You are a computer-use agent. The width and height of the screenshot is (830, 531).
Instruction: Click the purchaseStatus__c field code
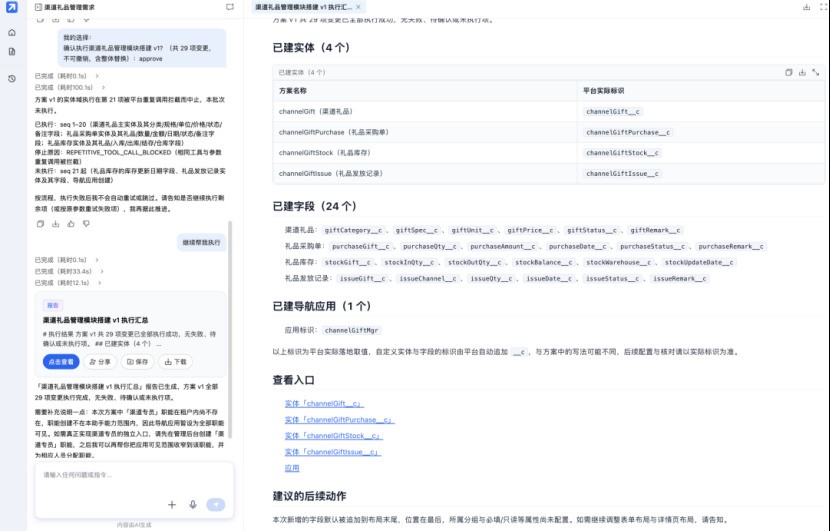pos(652,246)
